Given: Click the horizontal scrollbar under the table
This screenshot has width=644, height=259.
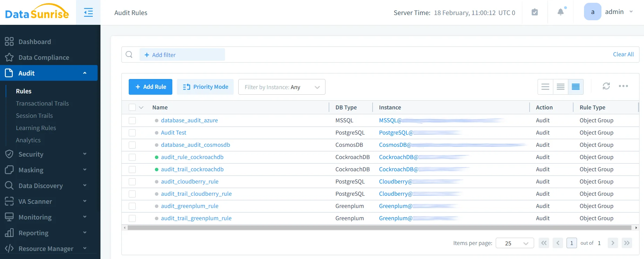Looking at the screenshot, I should pos(379,228).
